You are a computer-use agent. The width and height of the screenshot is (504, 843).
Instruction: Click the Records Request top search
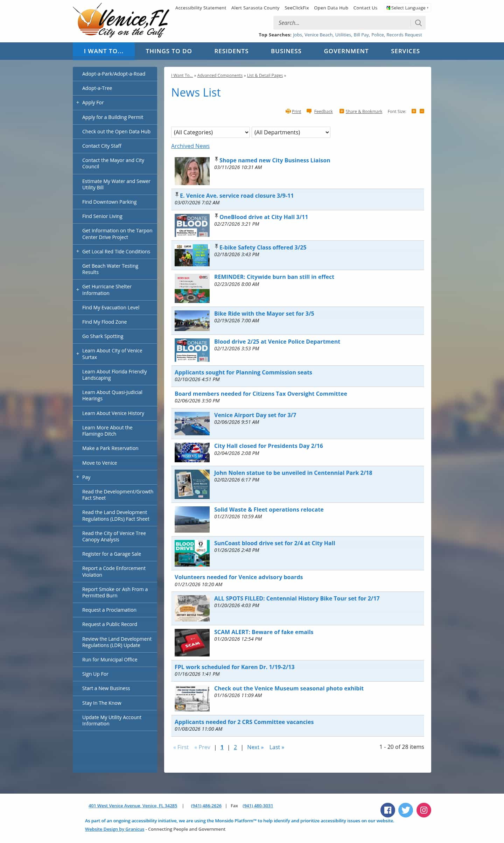click(x=404, y=35)
